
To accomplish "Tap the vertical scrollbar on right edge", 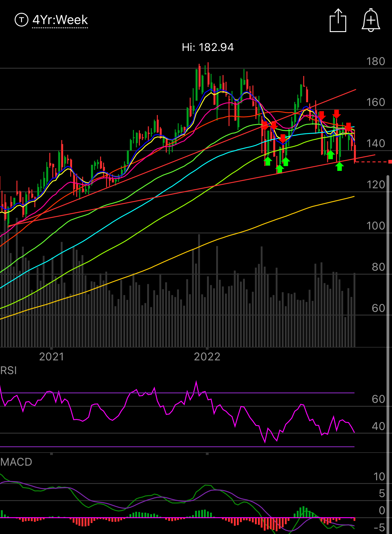I will (388, 354).
